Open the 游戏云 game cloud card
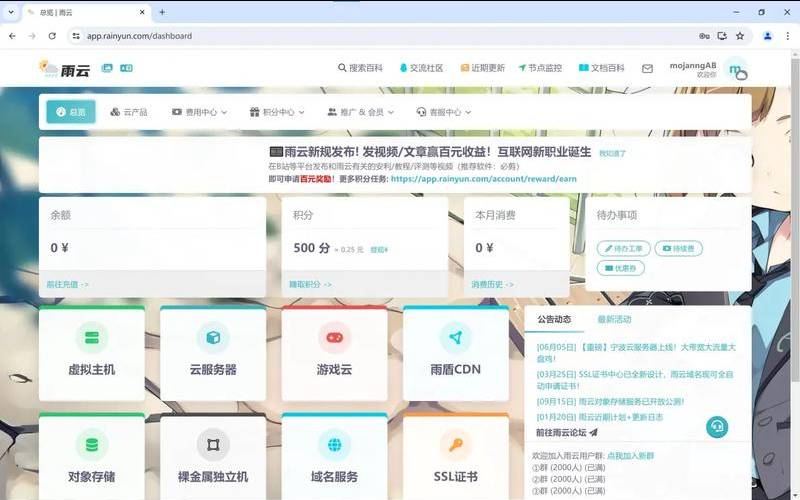 pos(334,353)
